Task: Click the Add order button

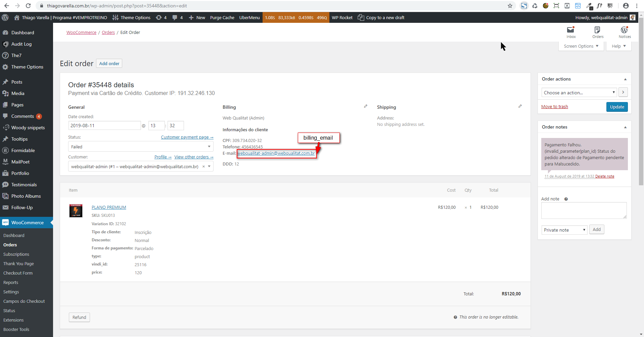Action: coord(109,63)
